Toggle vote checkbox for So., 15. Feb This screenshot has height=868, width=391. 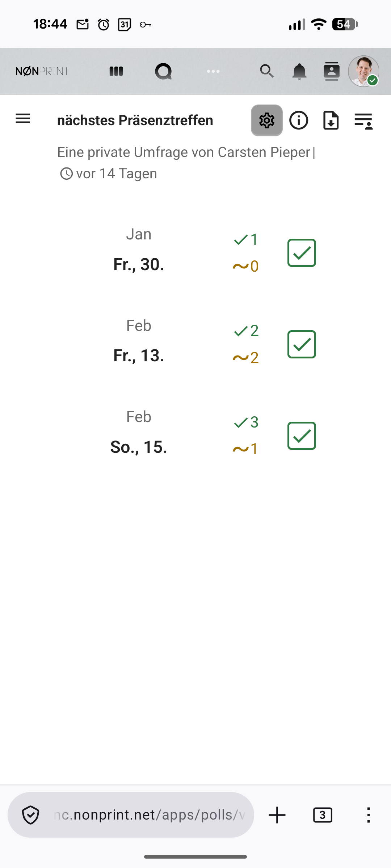click(x=302, y=436)
